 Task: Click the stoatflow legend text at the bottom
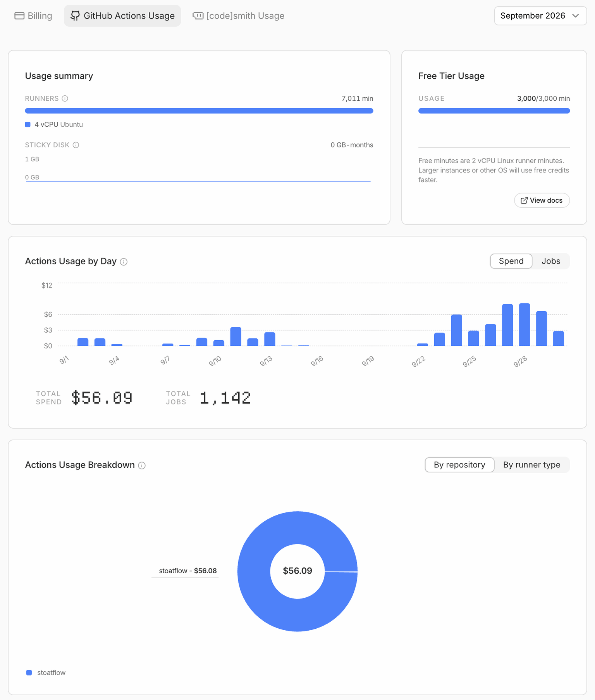[51, 672]
